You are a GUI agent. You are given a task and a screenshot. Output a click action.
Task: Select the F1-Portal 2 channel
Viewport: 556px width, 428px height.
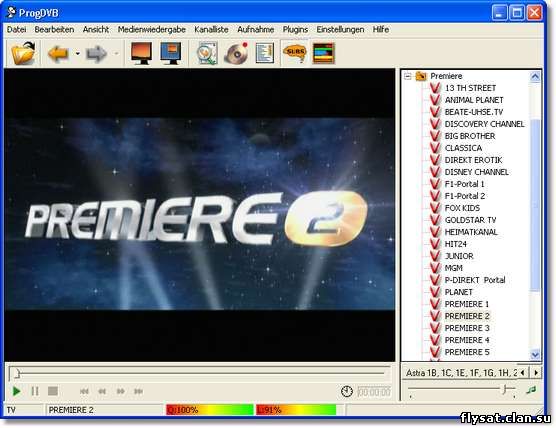(465, 196)
